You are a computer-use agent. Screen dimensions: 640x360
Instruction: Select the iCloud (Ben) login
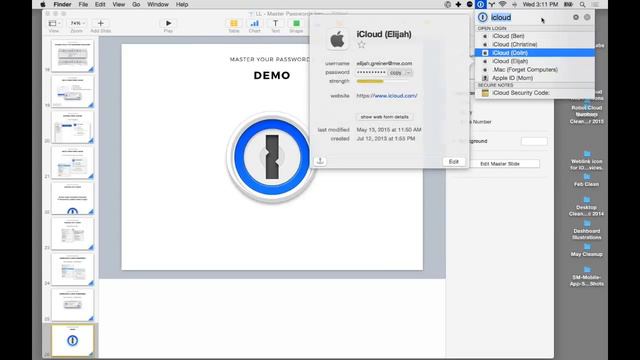(535, 36)
